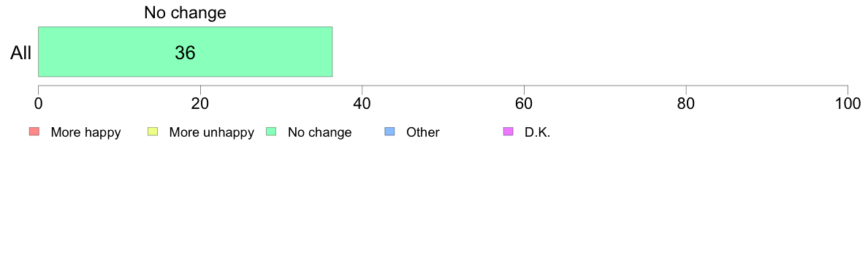868x269 pixels.
Task: Click the green No change legend swatch
Action: [271, 132]
